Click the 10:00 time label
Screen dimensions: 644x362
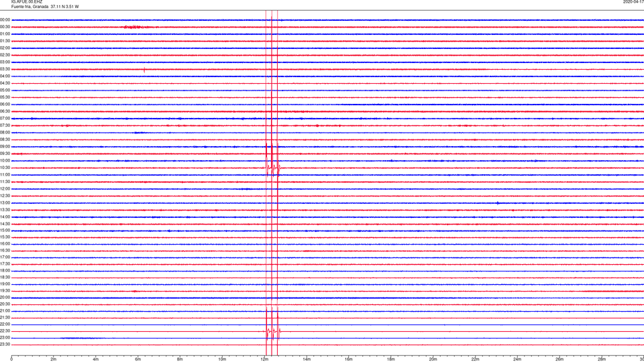pos(5,160)
